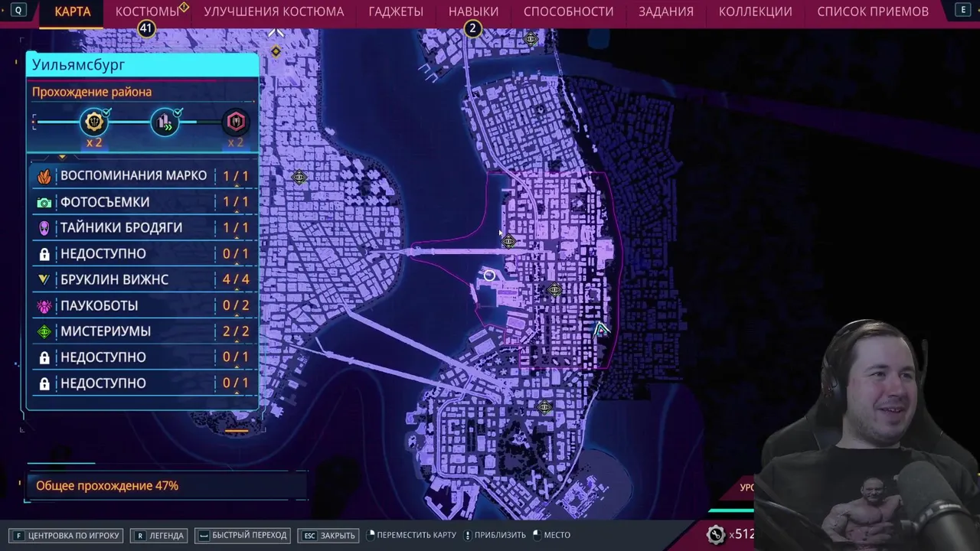
Task: Open the СПИСОК ПРИЕМОВ tab
Action: coord(873,11)
